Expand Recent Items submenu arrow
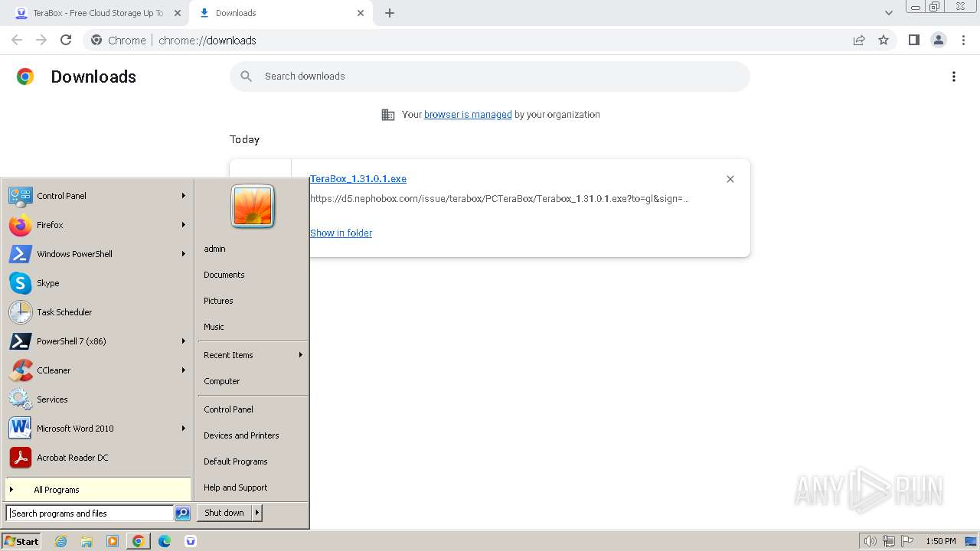This screenshot has height=551, width=980. (x=301, y=355)
